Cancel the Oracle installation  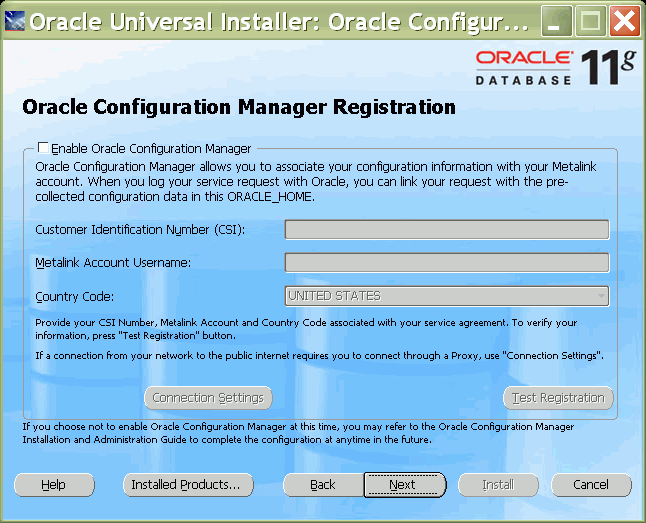click(x=591, y=485)
